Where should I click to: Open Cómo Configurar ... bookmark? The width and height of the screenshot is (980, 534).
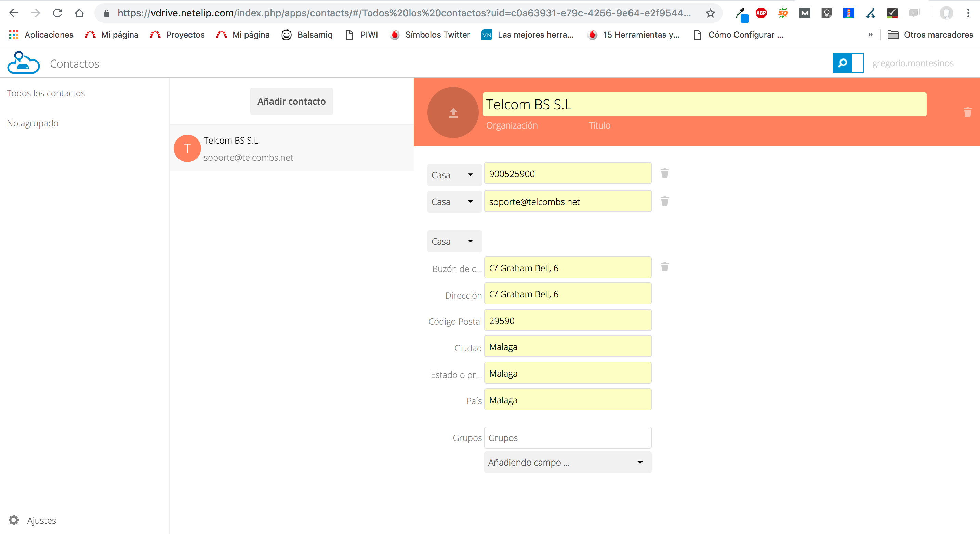(739, 35)
